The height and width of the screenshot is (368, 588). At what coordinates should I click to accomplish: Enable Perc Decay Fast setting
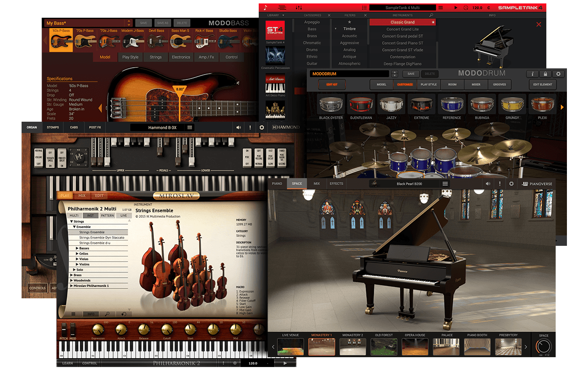pyautogui.click(x=270, y=150)
